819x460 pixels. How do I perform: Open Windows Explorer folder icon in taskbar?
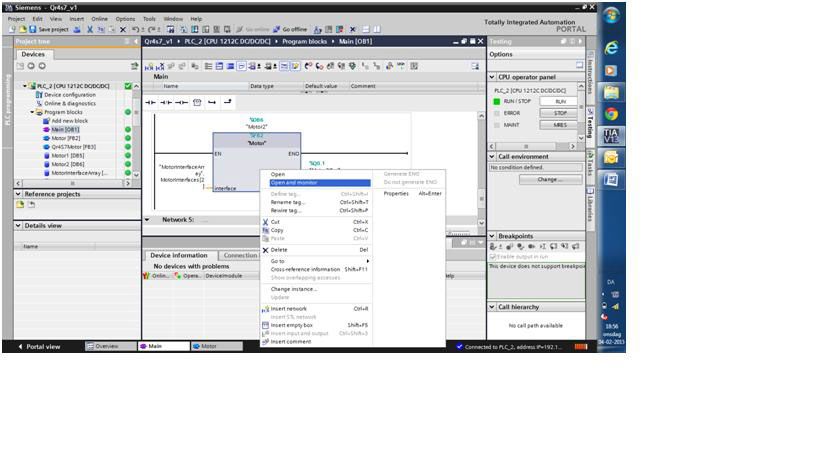(611, 92)
